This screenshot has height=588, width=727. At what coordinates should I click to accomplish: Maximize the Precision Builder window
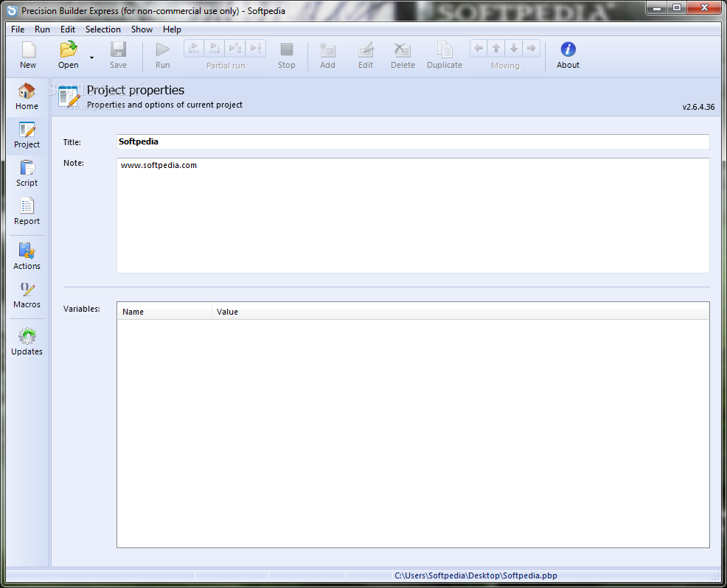(677, 7)
